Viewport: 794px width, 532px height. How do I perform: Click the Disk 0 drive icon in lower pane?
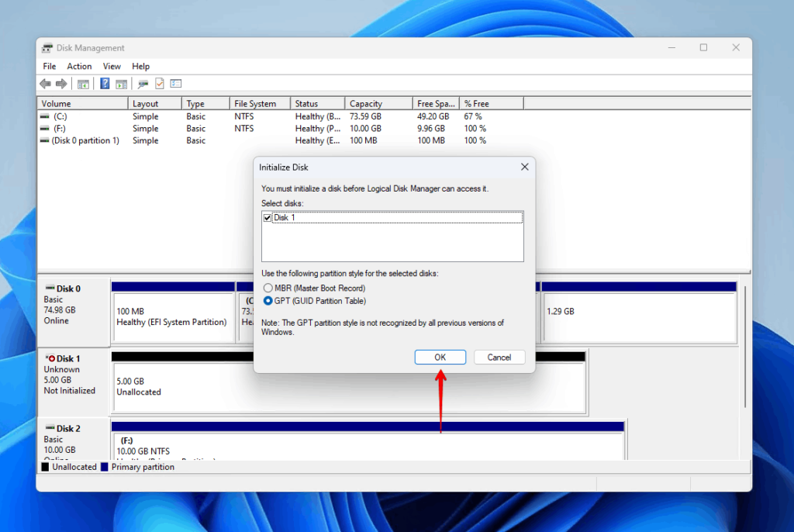coord(50,288)
